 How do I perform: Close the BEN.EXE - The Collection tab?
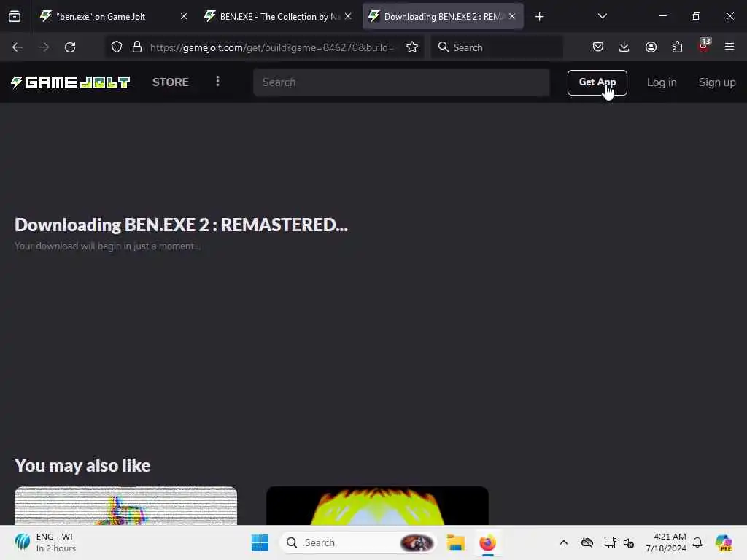[x=348, y=17]
